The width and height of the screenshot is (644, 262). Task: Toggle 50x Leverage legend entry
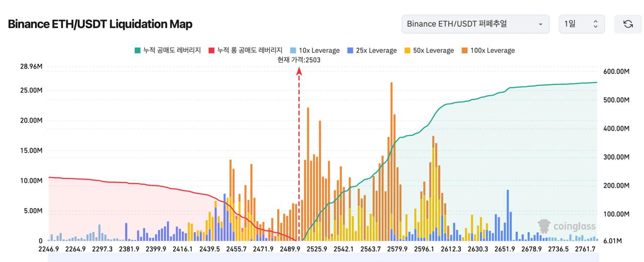click(x=429, y=50)
